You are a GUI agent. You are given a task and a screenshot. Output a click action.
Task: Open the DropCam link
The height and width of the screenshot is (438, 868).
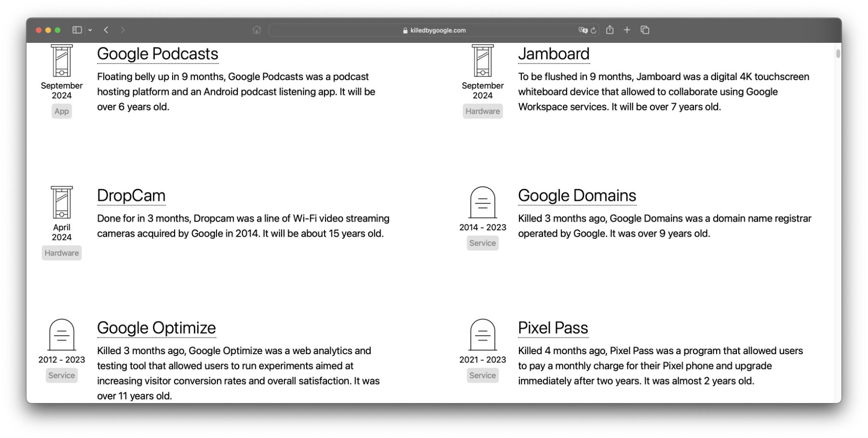tap(131, 196)
